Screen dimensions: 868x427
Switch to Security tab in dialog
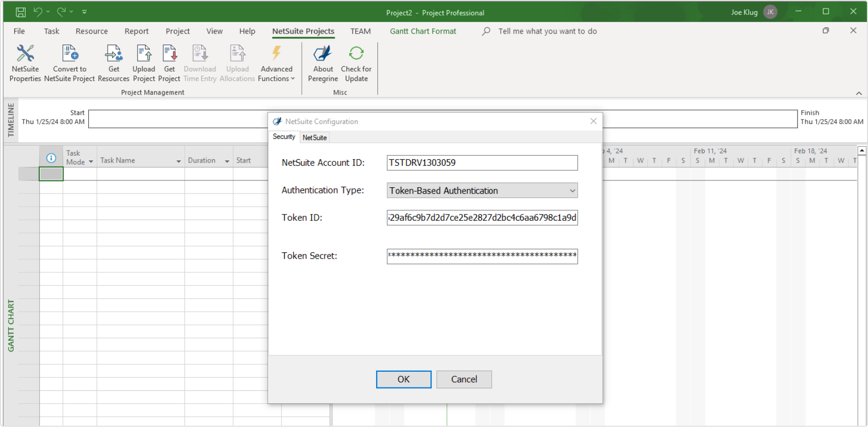click(x=284, y=137)
